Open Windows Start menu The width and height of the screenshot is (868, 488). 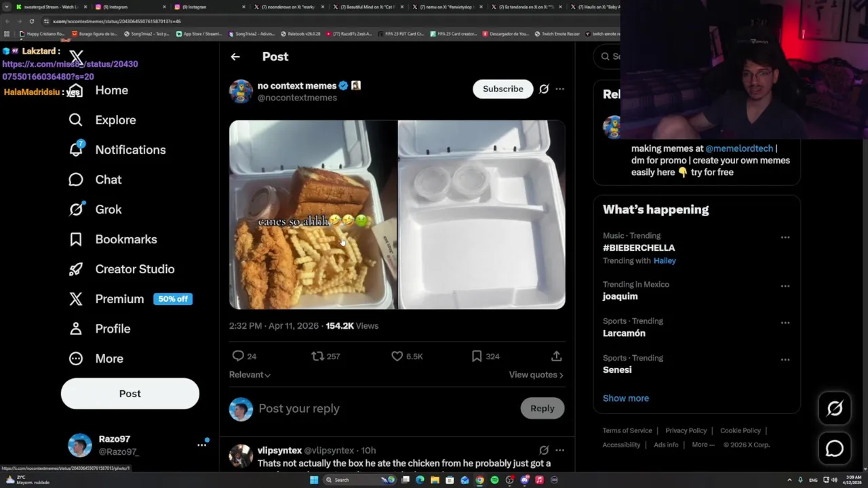314,480
